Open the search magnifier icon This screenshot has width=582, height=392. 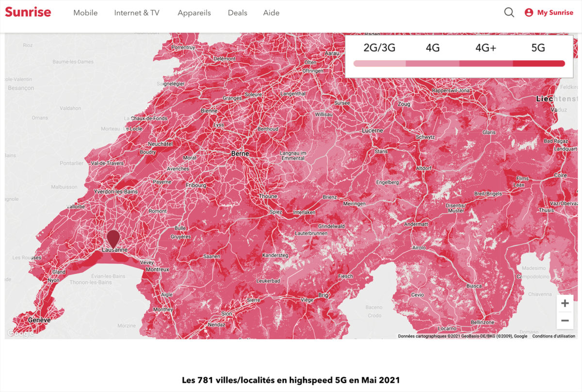pos(509,13)
